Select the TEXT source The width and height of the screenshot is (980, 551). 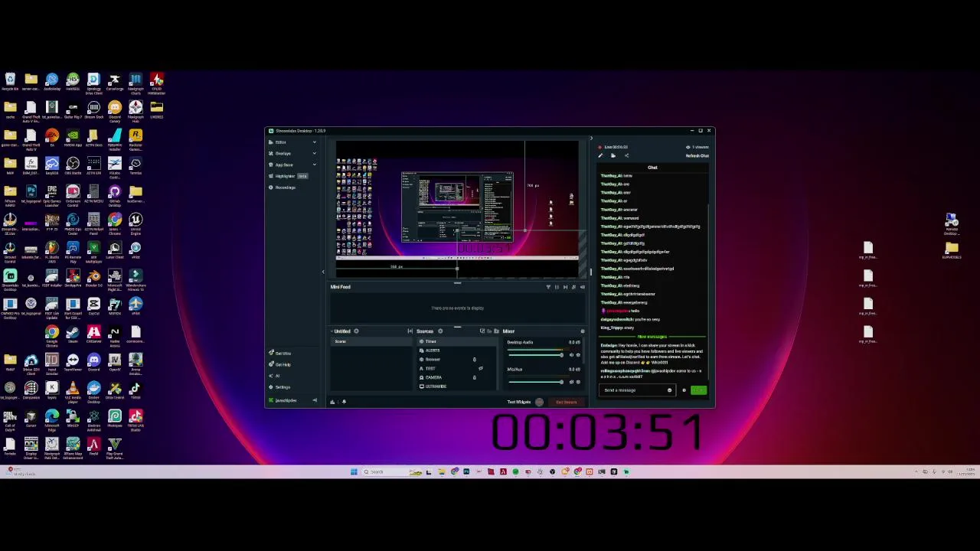(456, 368)
